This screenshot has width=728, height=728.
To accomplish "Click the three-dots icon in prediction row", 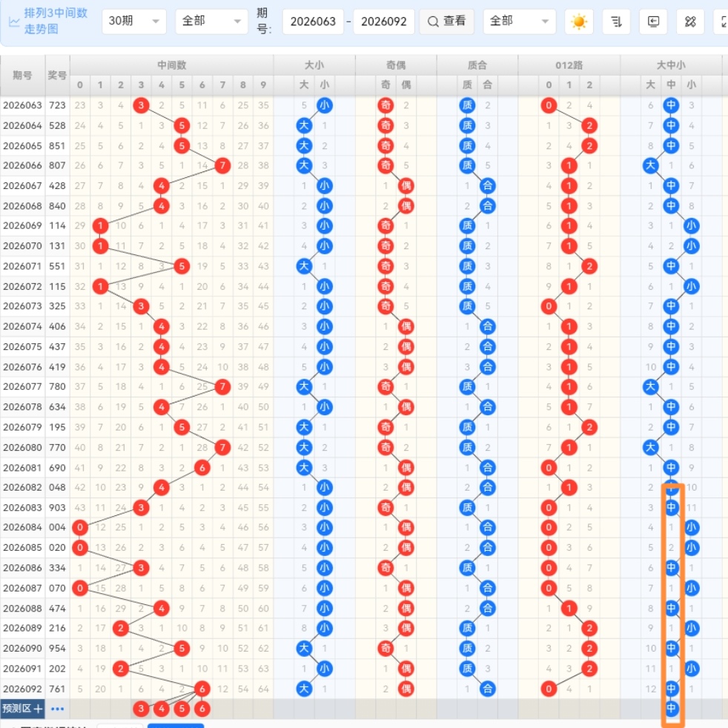I will tap(58, 709).
